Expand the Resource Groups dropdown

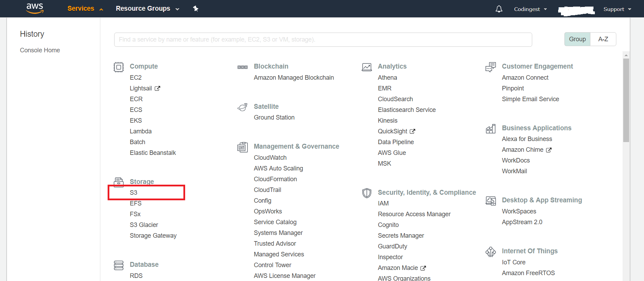coord(147,9)
